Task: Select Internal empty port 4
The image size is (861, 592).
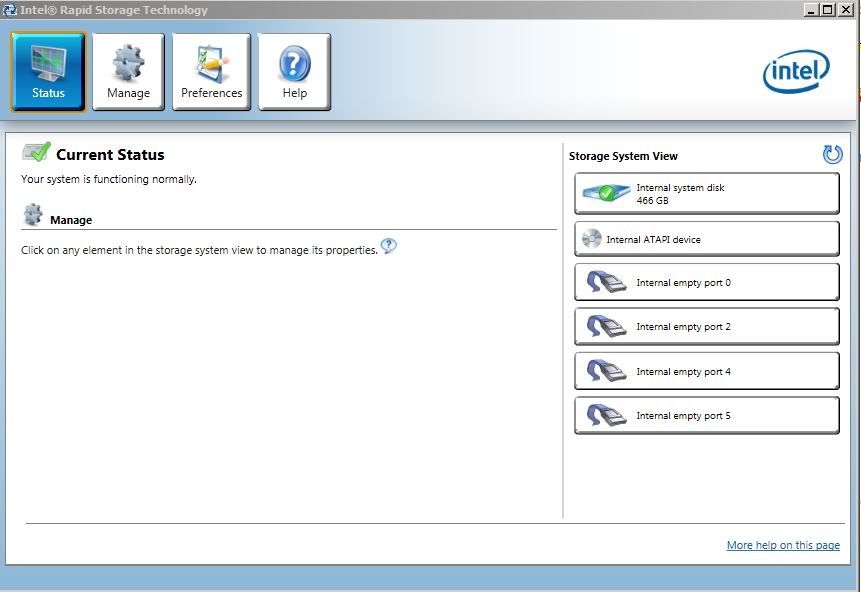Action: pyautogui.click(x=707, y=371)
